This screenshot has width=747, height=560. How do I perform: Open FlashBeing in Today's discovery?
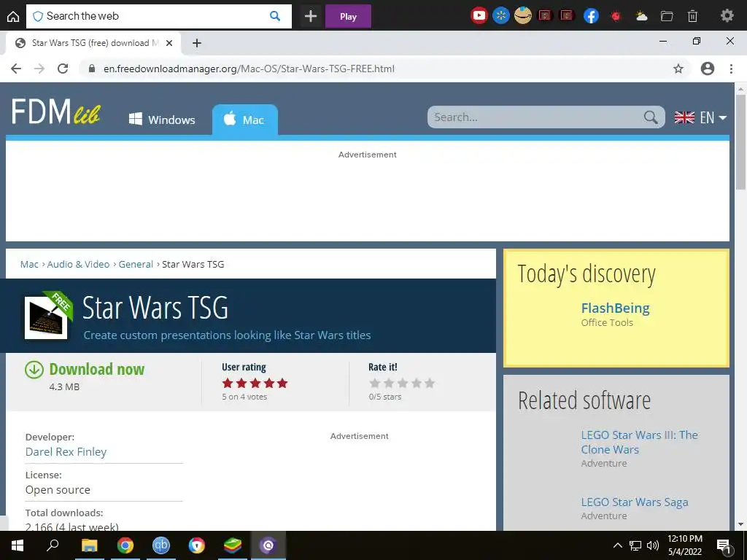click(x=615, y=308)
